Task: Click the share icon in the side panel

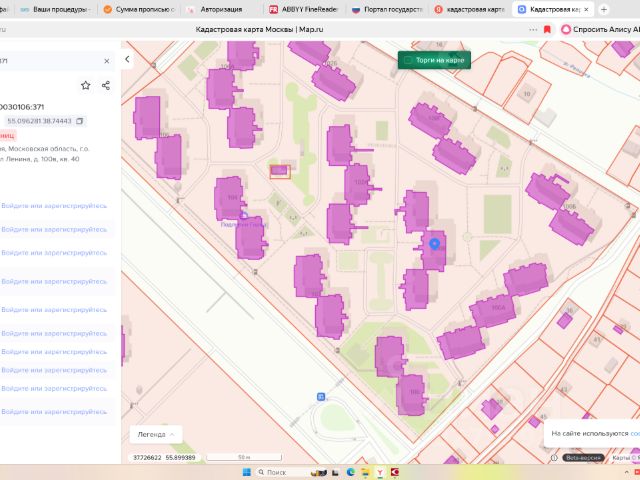Action: tap(106, 86)
